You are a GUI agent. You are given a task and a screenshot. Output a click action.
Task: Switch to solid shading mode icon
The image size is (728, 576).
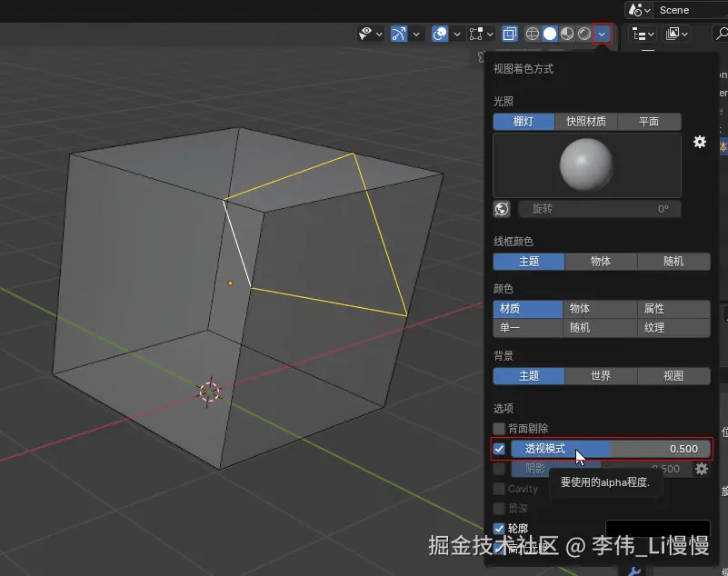point(550,34)
